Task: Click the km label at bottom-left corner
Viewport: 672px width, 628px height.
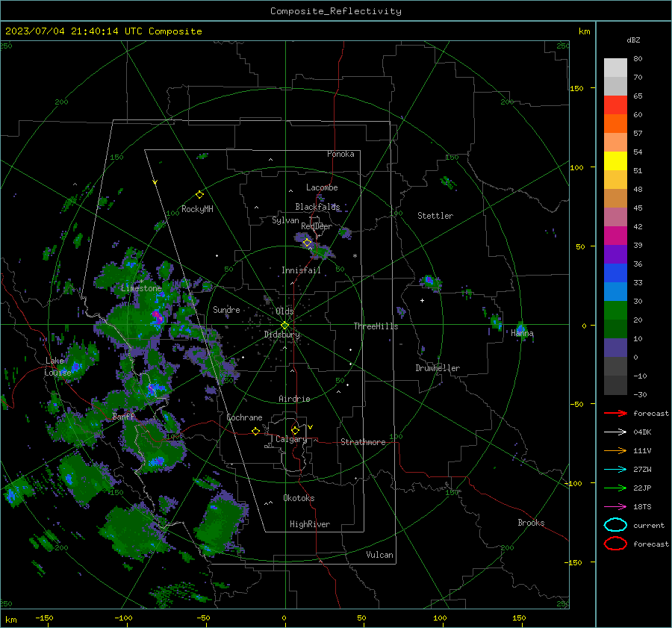Action: click(x=10, y=620)
